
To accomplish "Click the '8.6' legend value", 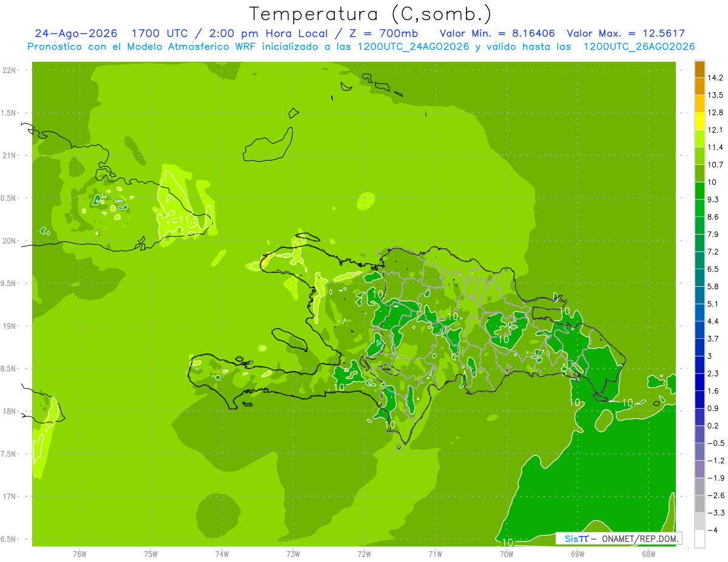I will (x=713, y=217).
